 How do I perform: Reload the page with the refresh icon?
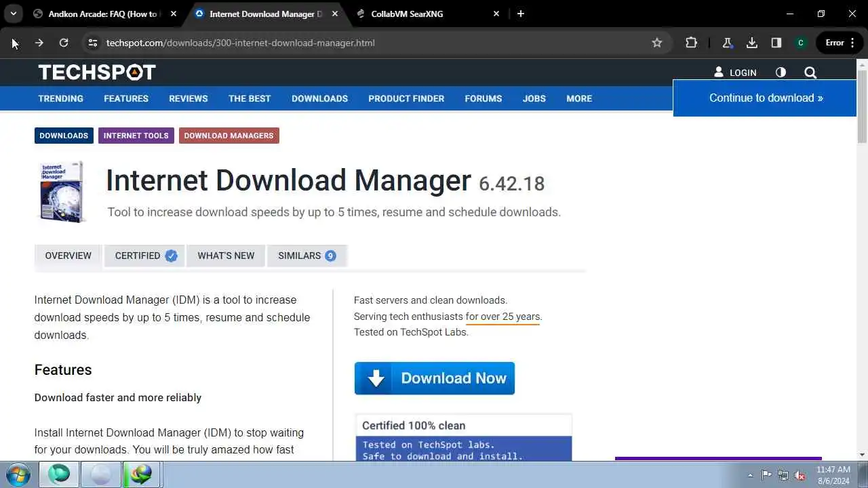coord(64,43)
